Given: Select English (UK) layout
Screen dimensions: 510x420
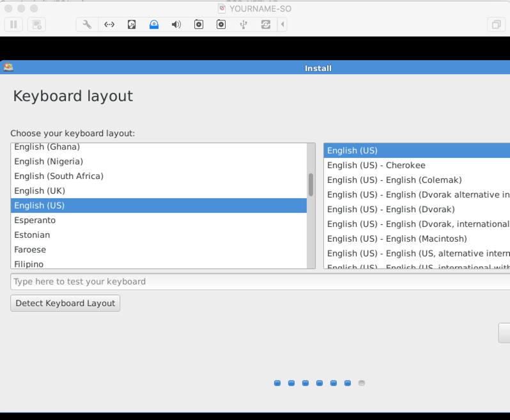Looking at the screenshot, I should click(x=158, y=191).
